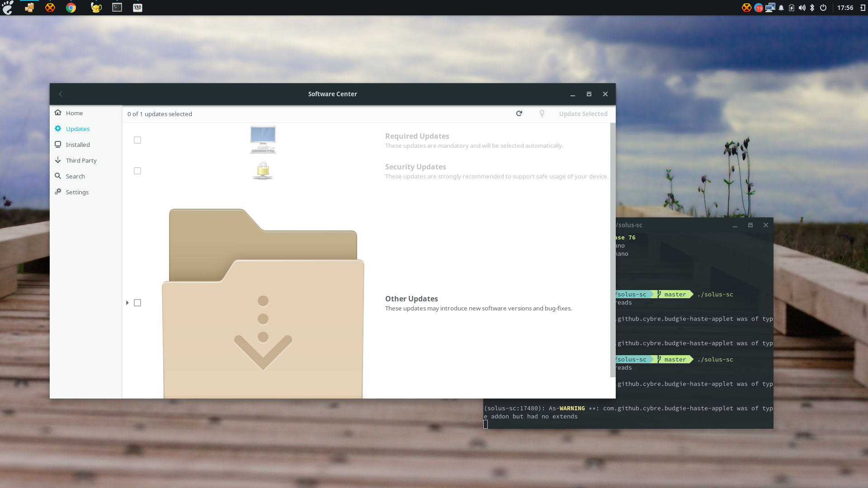
Task: Open Third Party in the sidebar
Action: 85,160
